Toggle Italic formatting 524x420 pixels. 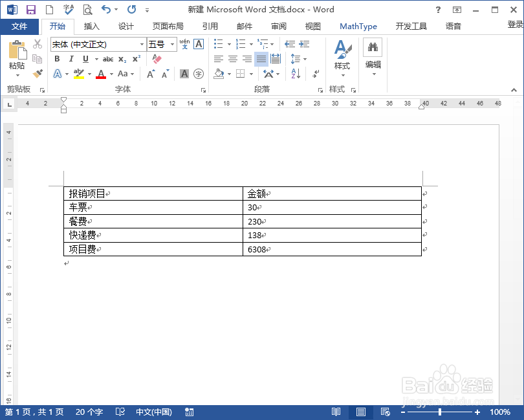[71, 59]
